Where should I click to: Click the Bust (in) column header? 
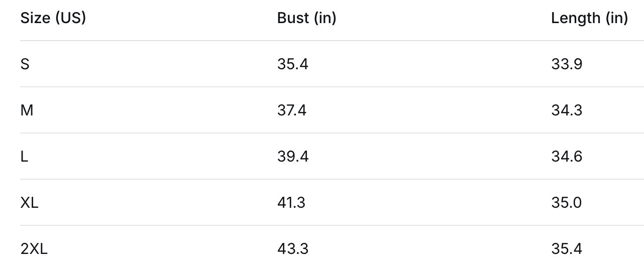point(306,18)
